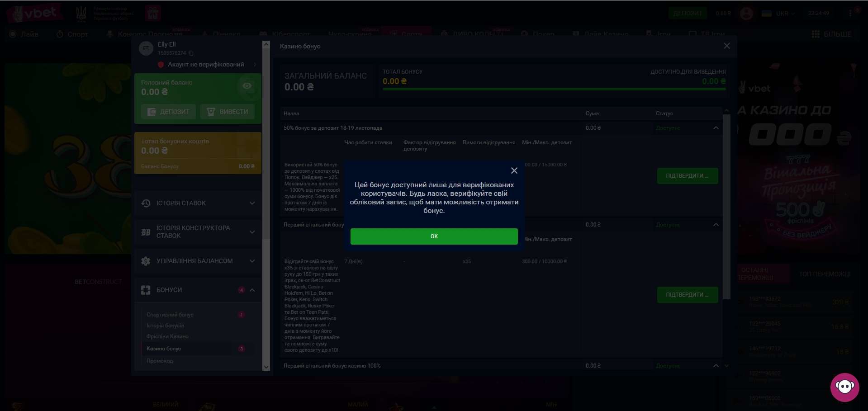Open the user avatar icon in header
The image size is (868, 411).
click(746, 14)
